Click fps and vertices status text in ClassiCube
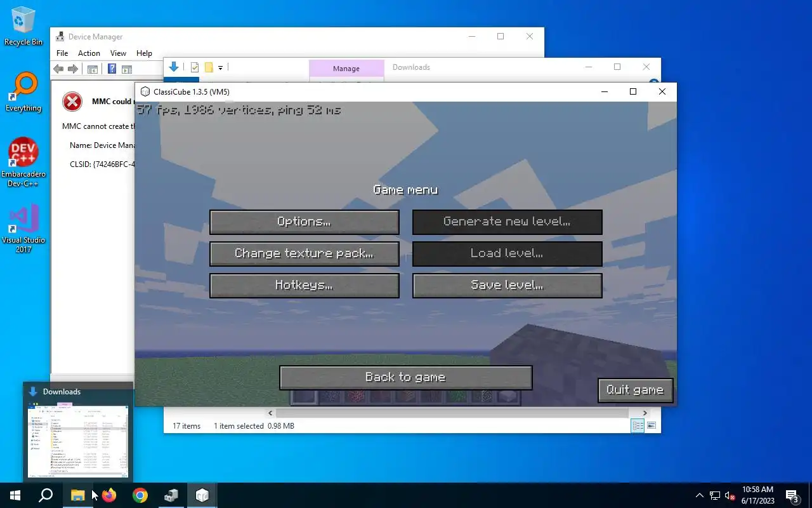 pos(239,110)
